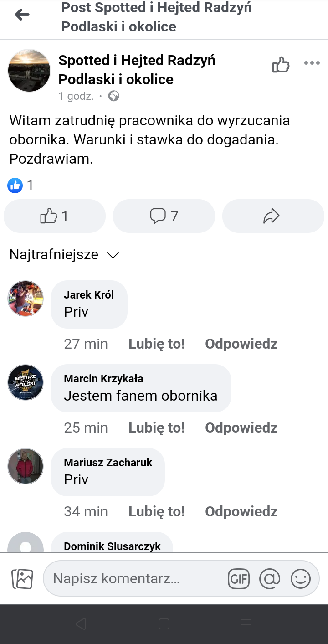Screen dimensions: 328x644
Task: Open the GIF picker
Action: (x=239, y=579)
